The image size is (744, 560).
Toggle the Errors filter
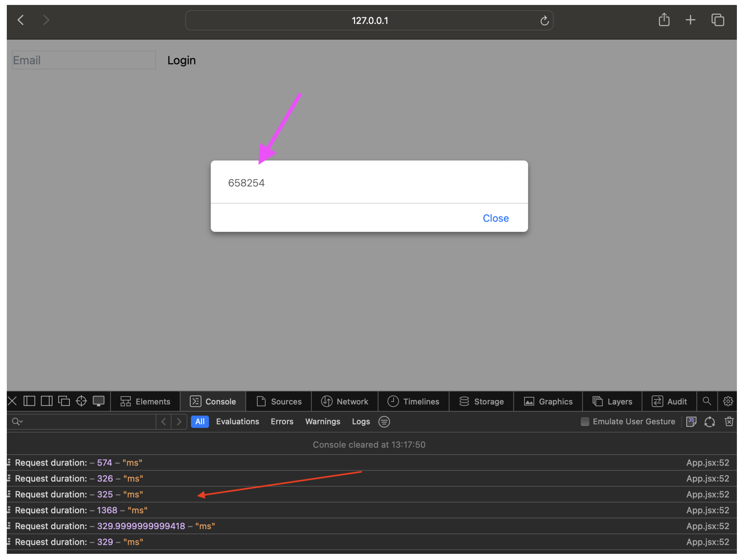(282, 422)
